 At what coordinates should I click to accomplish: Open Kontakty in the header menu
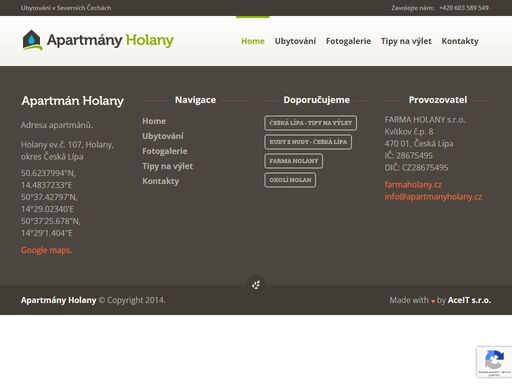click(x=460, y=41)
